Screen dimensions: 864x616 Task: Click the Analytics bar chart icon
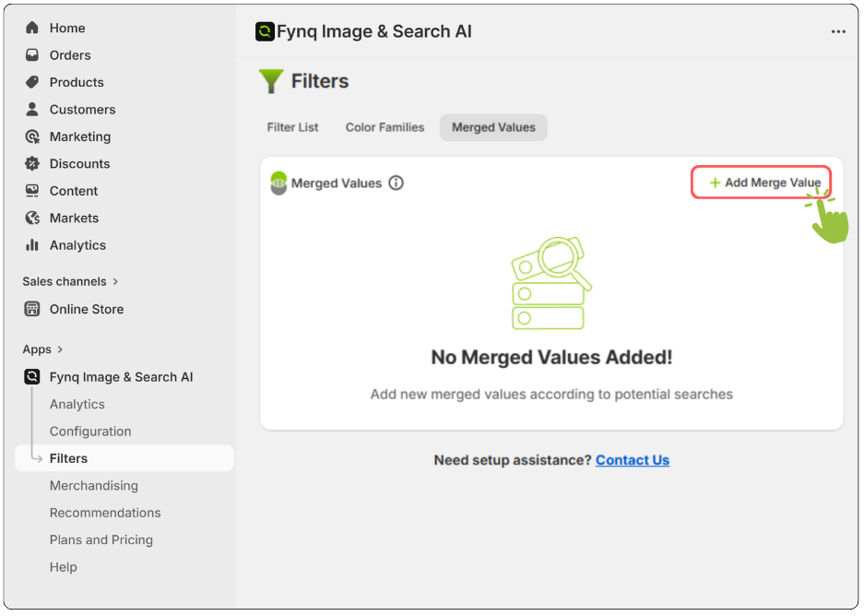[32, 245]
